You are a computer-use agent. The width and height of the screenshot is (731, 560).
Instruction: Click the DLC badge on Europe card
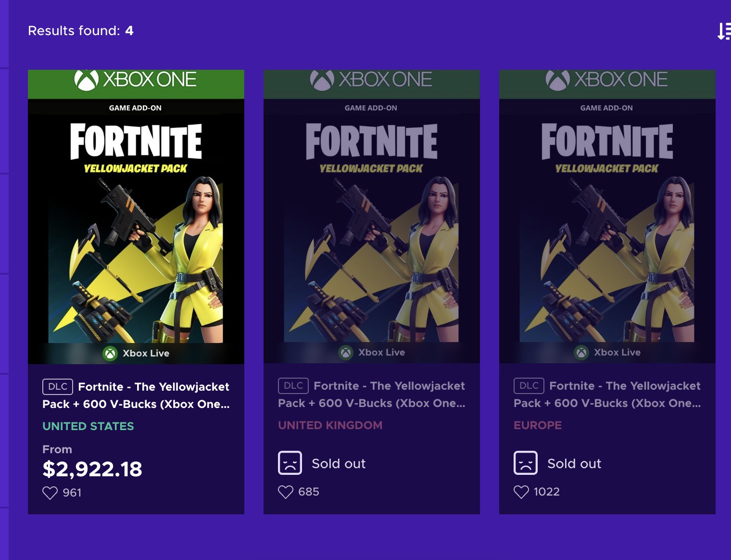(529, 386)
